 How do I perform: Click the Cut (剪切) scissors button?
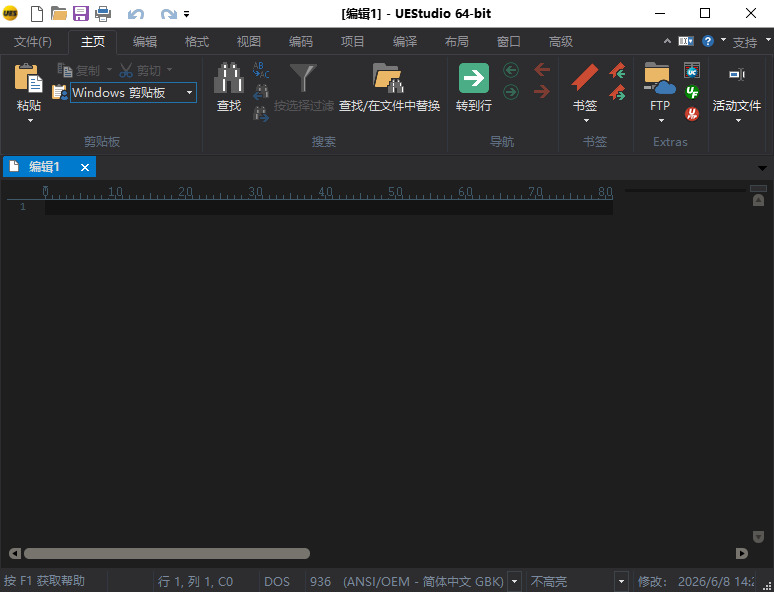140,70
